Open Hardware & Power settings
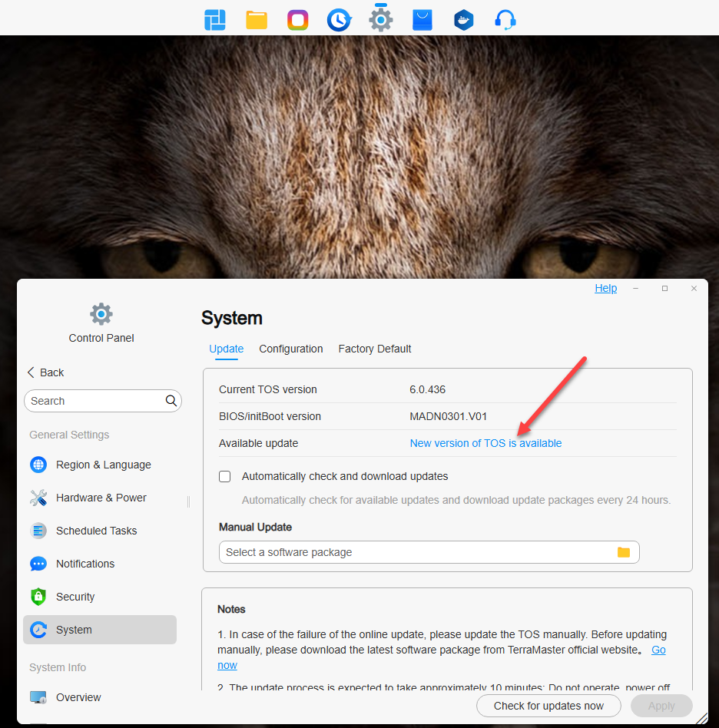The height and width of the screenshot is (728, 719). [x=101, y=498]
